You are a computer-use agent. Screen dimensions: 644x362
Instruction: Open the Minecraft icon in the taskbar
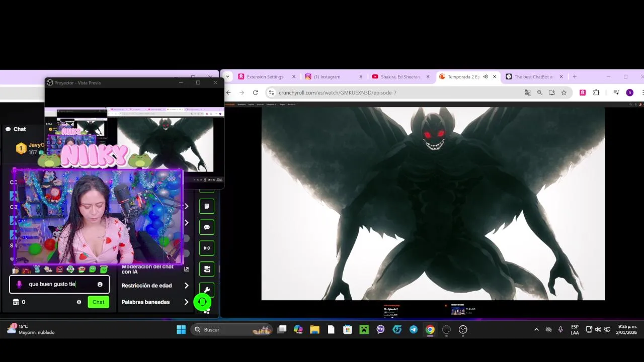pyautogui.click(x=364, y=330)
